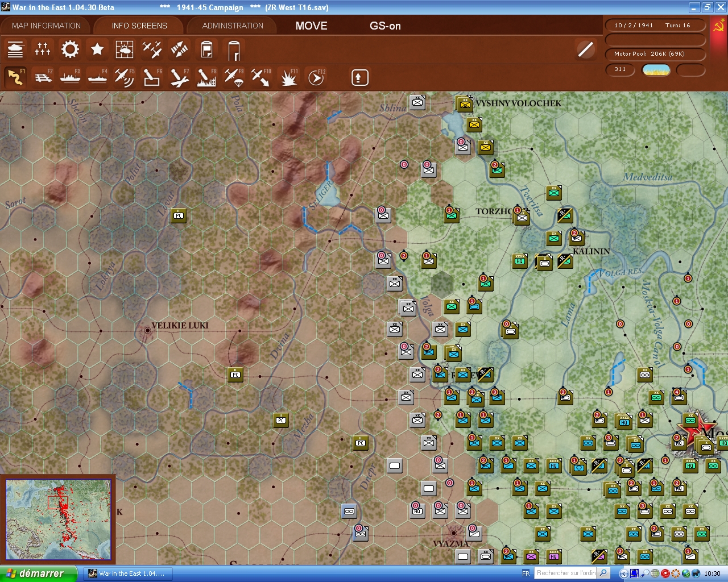Screen dimensions: 728x582
Task: Switch to the INFO SCREENS tab
Action: 139,26
